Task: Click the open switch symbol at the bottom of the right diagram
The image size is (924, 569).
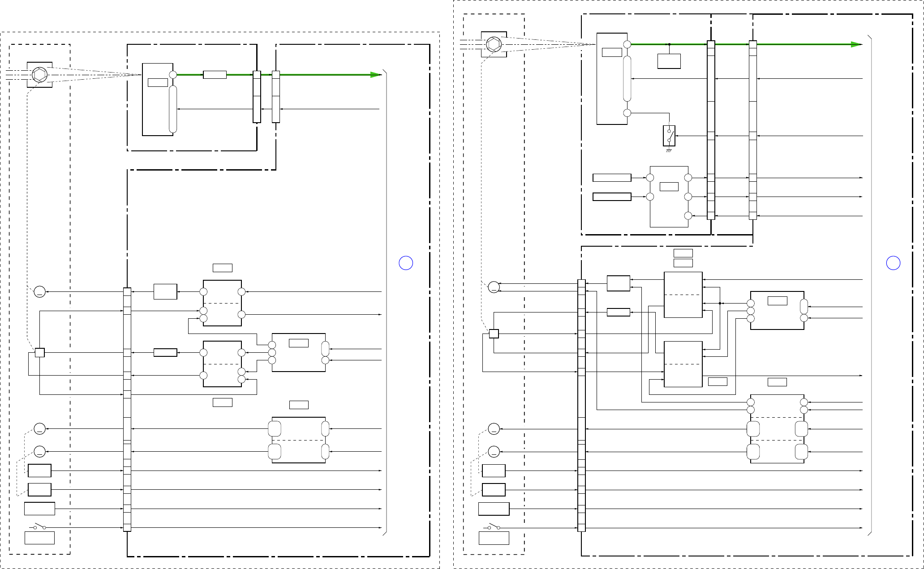Action: coord(494,526)
